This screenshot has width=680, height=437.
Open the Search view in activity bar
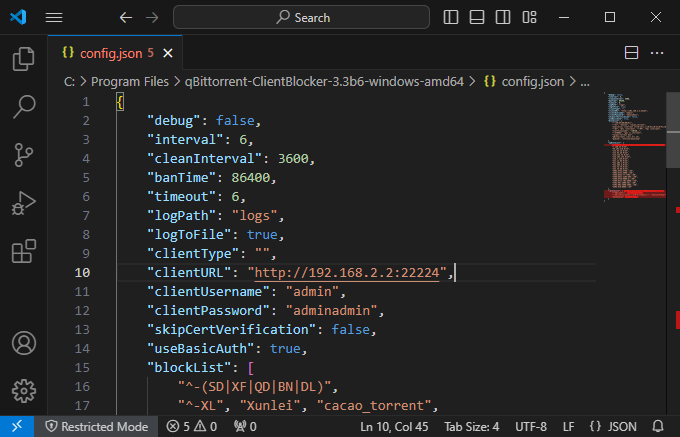(23, 107)
